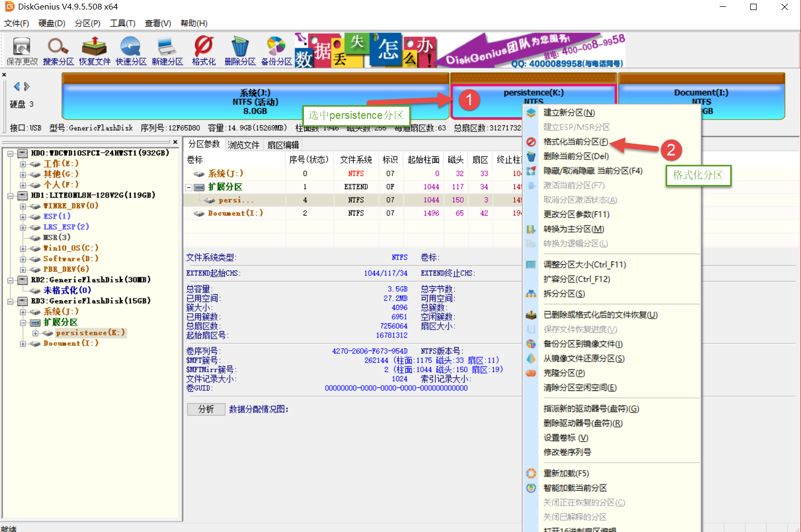The width and height of the screenshot is (801, 532).
Task: Open the 文件(F) menu
Action: (16, 23)
